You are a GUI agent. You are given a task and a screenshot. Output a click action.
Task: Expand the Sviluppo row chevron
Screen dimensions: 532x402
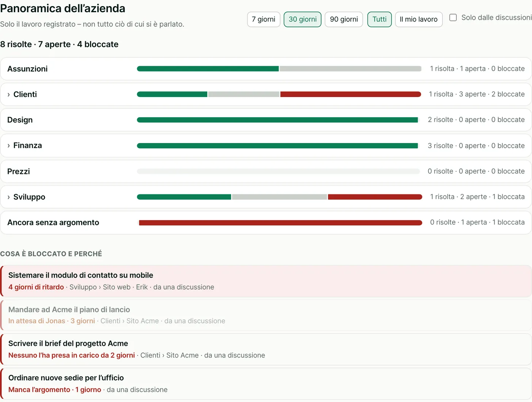(9, 197)
